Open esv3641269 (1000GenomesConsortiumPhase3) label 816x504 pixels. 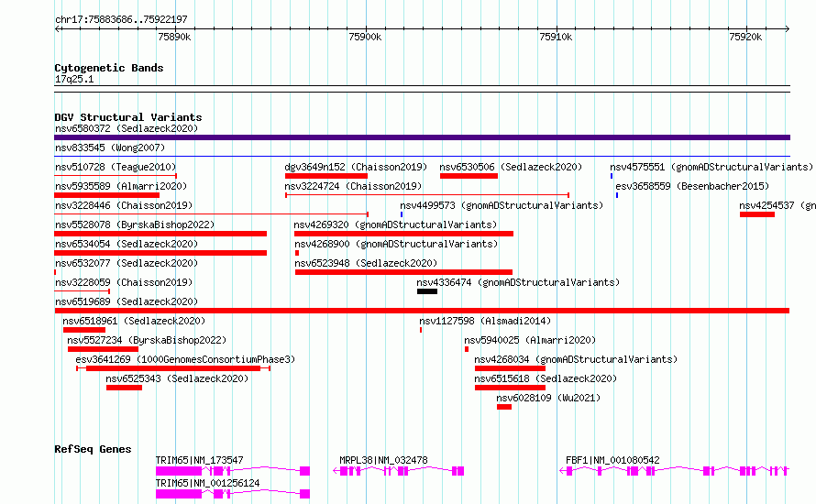[x=185, y=359]
